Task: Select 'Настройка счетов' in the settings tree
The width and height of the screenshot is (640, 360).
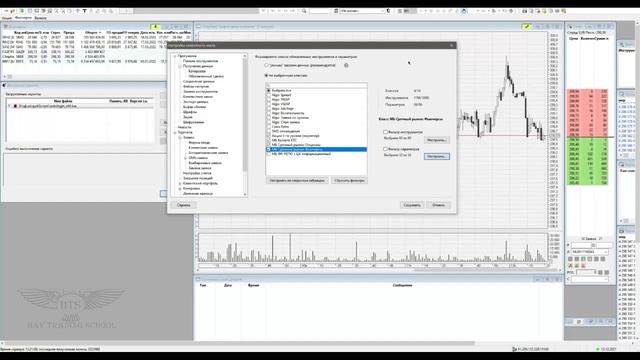Action: (197, 173)
